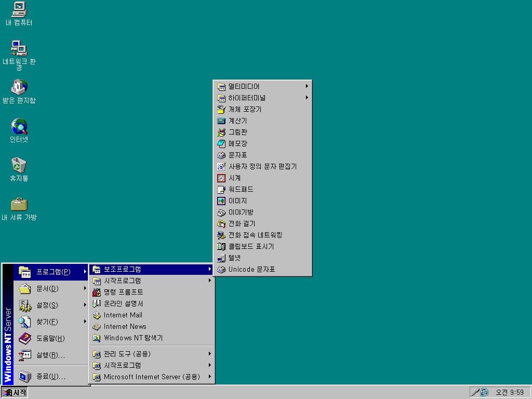The width and height of the screenshot is (532, 399).
Task: Click the 전화 걸기 phone dialer icon
Action: 221,223
